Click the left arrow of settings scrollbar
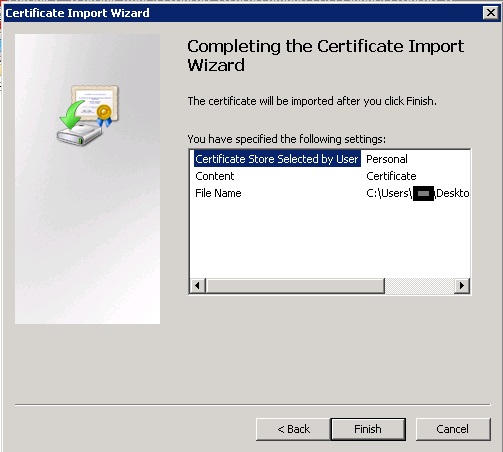The height and width of the screenshot is (452, 503). click(x=198, y=286)
